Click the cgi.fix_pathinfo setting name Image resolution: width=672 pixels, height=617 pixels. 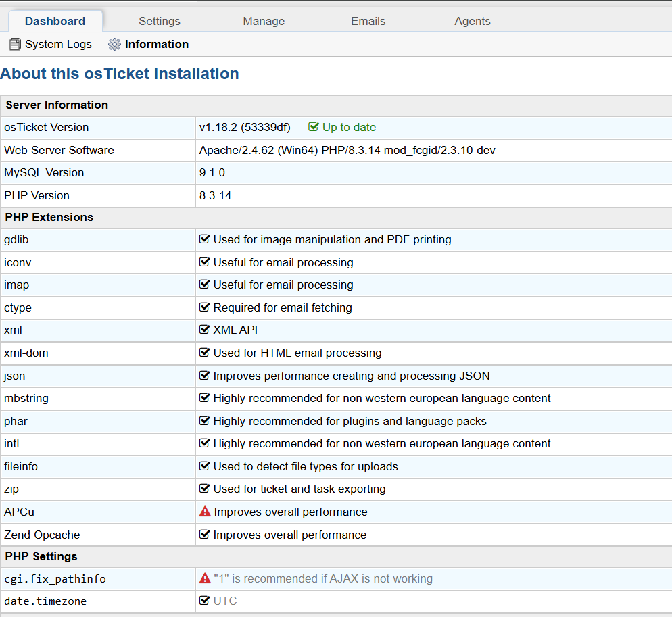pyautogui.click(x=55, y=579)
